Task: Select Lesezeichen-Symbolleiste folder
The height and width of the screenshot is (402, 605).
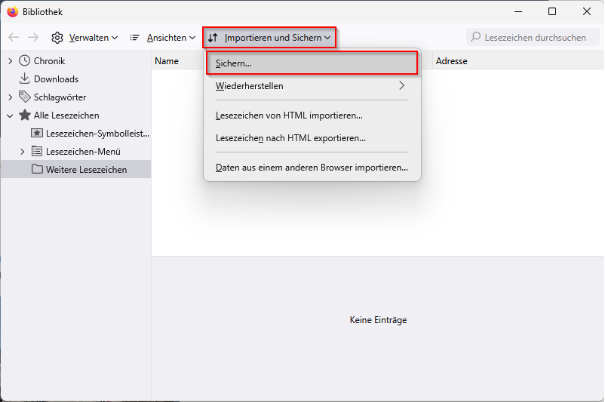Action: pyautogui.click(x=98, y=133)
